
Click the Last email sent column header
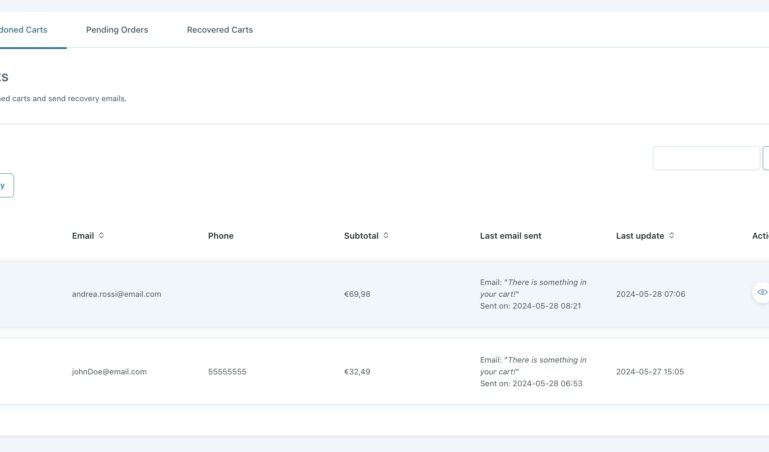(x=510, y=236)
